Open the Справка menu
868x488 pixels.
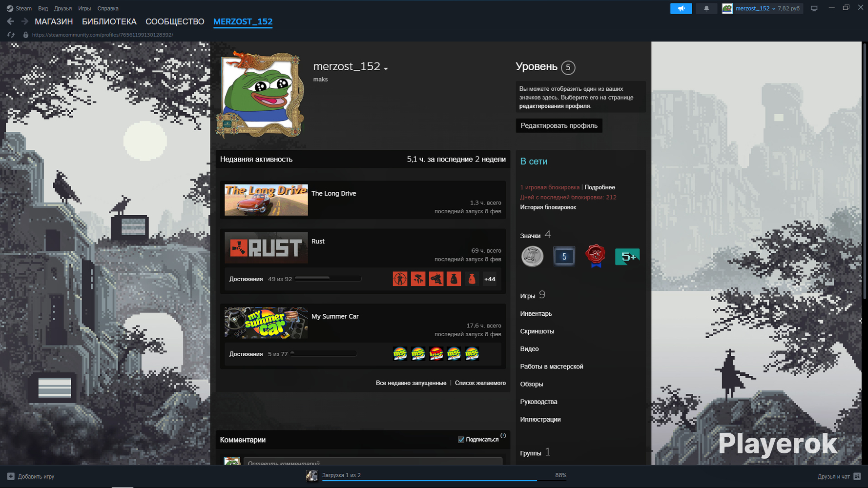tap(108, 8)
